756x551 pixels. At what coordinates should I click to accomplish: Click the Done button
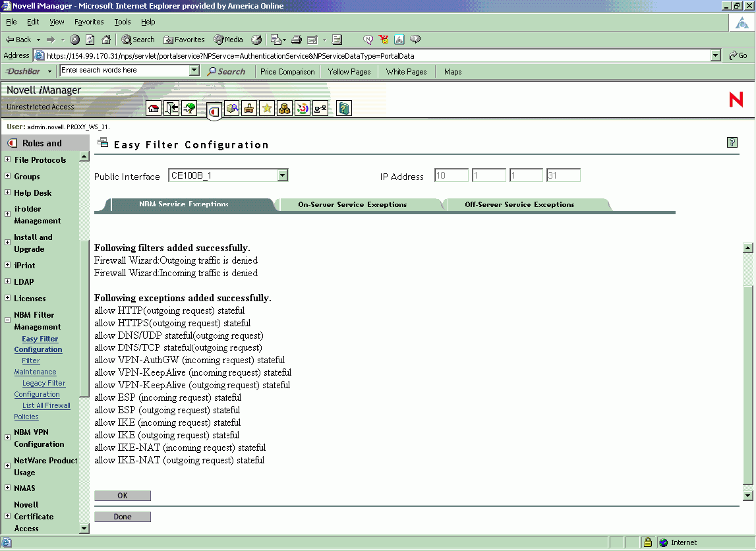(123, 517)
